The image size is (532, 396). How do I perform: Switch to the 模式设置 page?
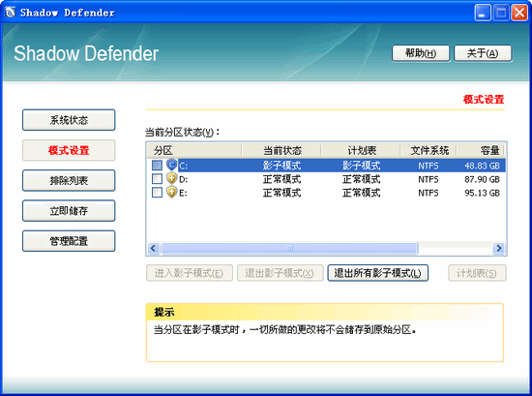69,150
